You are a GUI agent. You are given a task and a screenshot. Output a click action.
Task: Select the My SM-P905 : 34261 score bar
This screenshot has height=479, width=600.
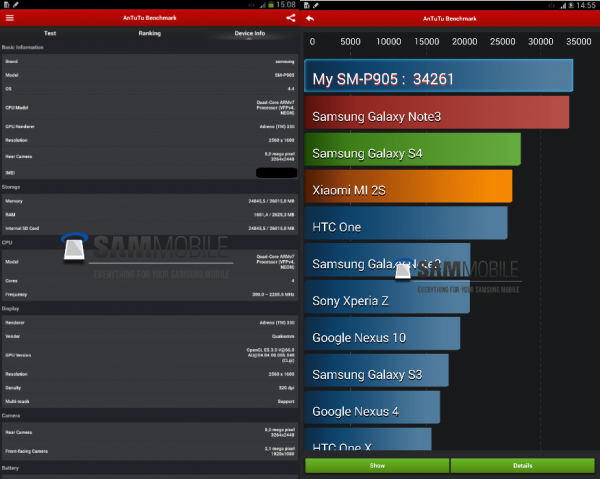click(x=439, y=75)
